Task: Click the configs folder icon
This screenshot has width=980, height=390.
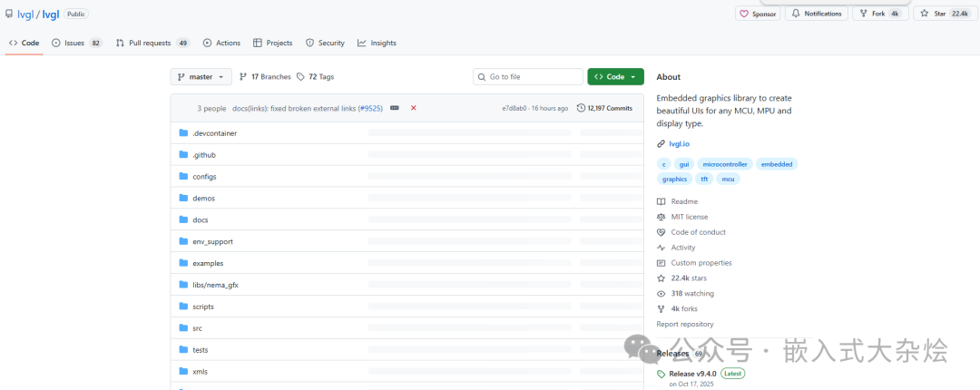Action: coord(183,176)
